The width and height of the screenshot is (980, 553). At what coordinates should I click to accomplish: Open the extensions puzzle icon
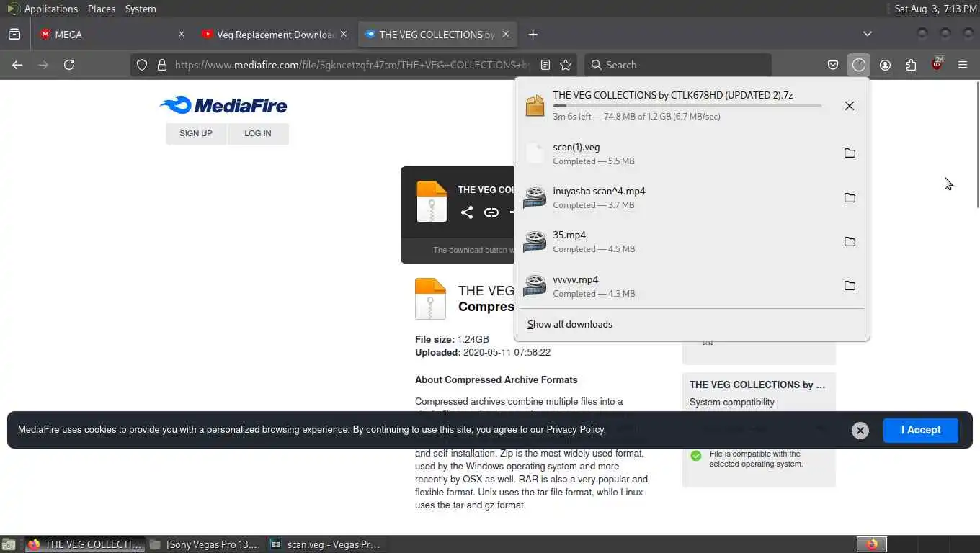pyautogui.click(x=911, y=65)
